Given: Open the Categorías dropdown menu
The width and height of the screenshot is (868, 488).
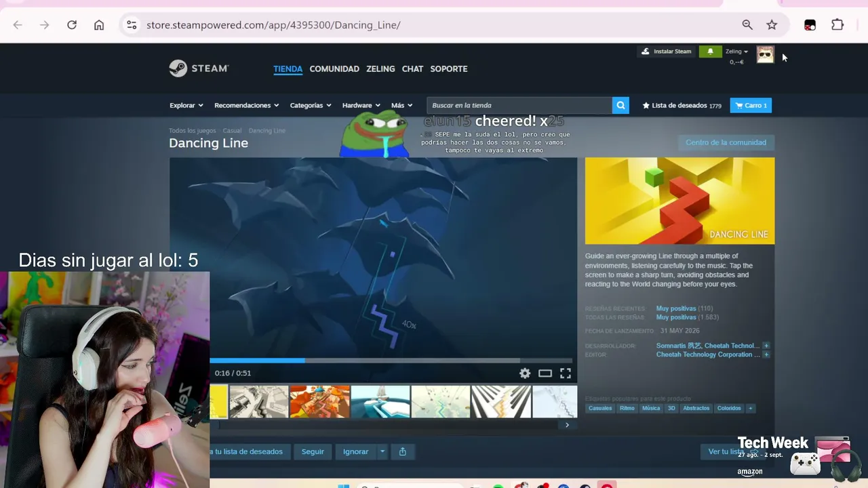Looking at the screenshot, I should 311,105.
